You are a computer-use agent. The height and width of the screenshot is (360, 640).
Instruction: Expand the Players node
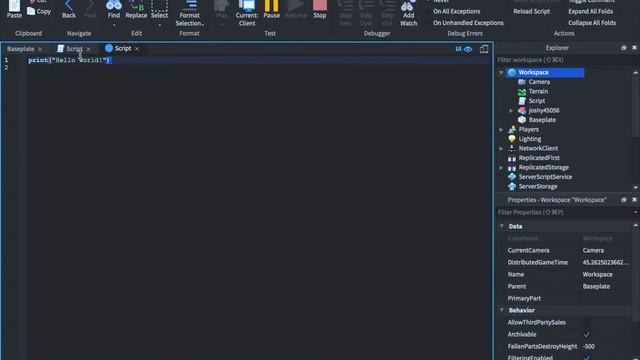coord(501,130)
